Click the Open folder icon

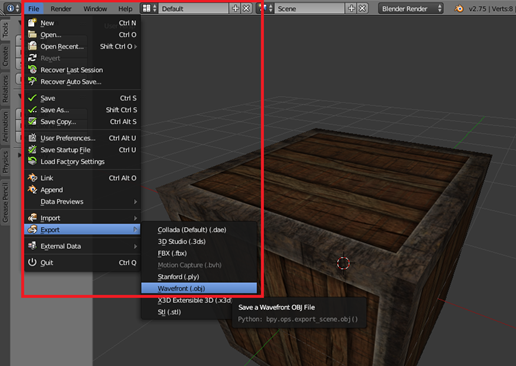(x=32, y=34)
